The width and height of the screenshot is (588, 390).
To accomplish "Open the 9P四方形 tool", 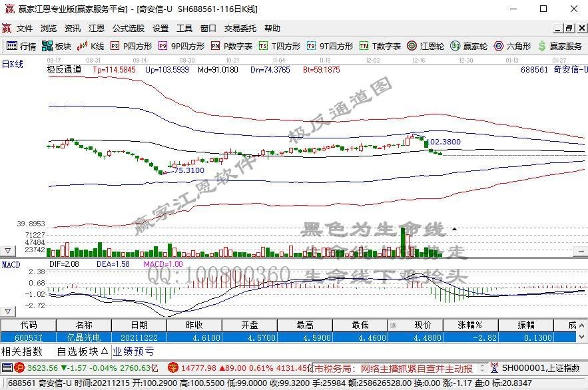I will [182, 46].
